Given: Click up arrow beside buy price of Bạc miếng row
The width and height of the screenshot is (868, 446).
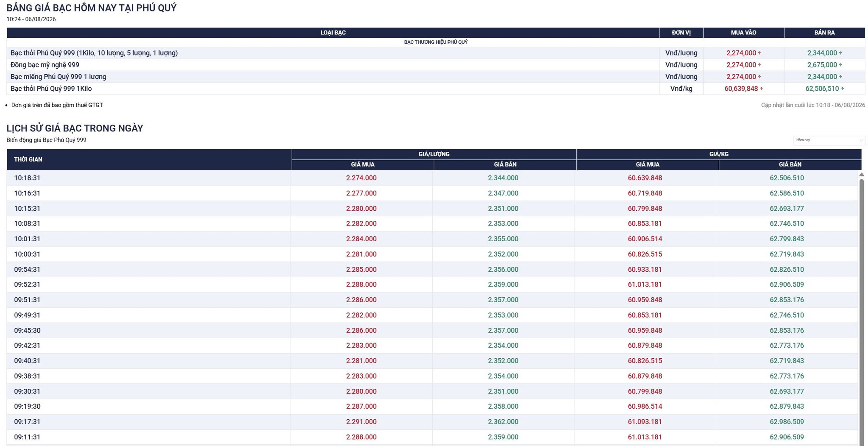Looking at the screenshot, I should [759, 77].
